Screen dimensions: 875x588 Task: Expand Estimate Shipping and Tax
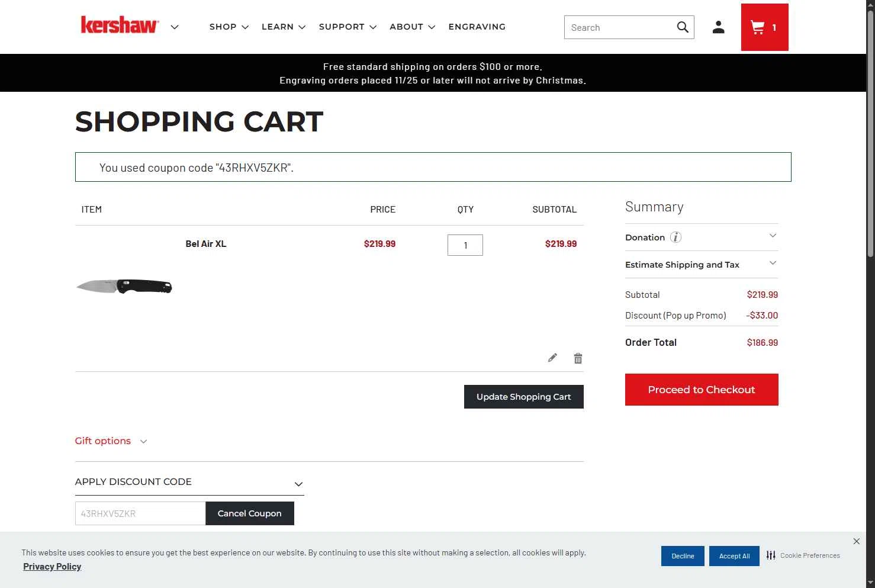(702, 265)
